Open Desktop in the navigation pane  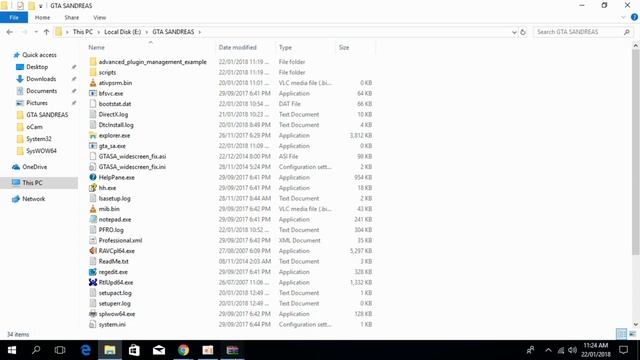pyautogui.click(x=37, y=67)
